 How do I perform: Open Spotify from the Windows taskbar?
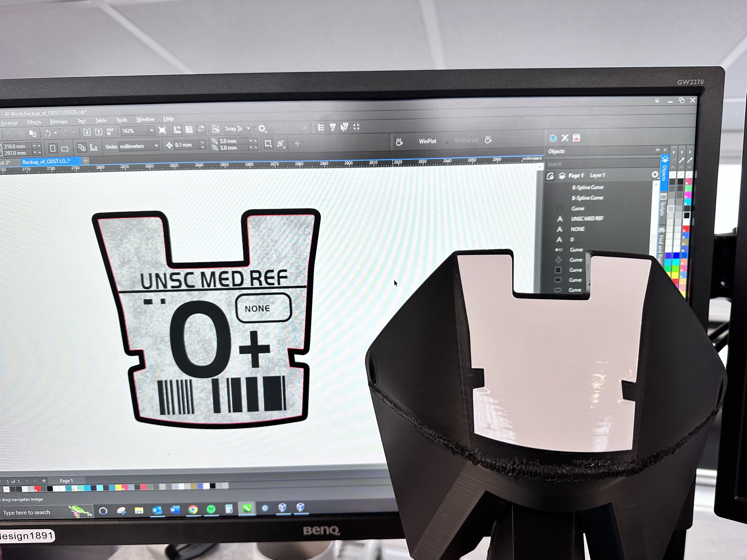tap(211, 509)
